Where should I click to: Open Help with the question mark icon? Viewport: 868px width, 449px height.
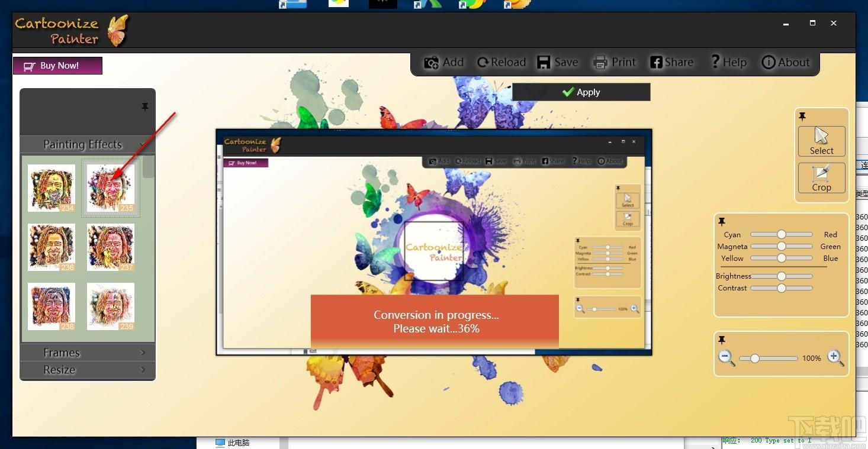pos(715,62)
